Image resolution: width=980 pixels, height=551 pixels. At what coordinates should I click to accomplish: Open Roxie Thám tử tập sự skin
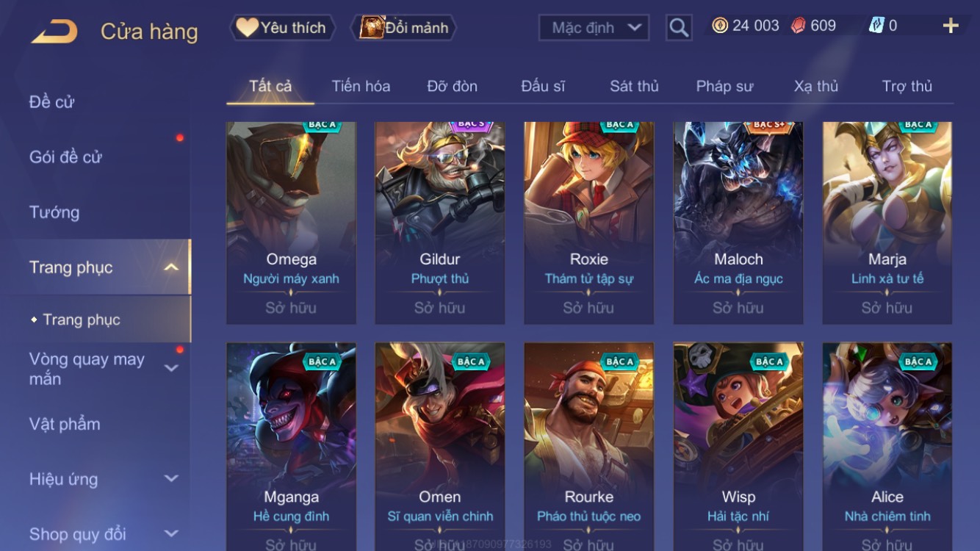tap(588, 223)
